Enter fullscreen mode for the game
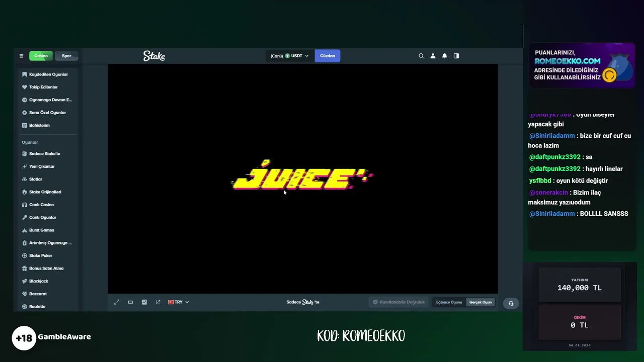 tap(117, 302)
